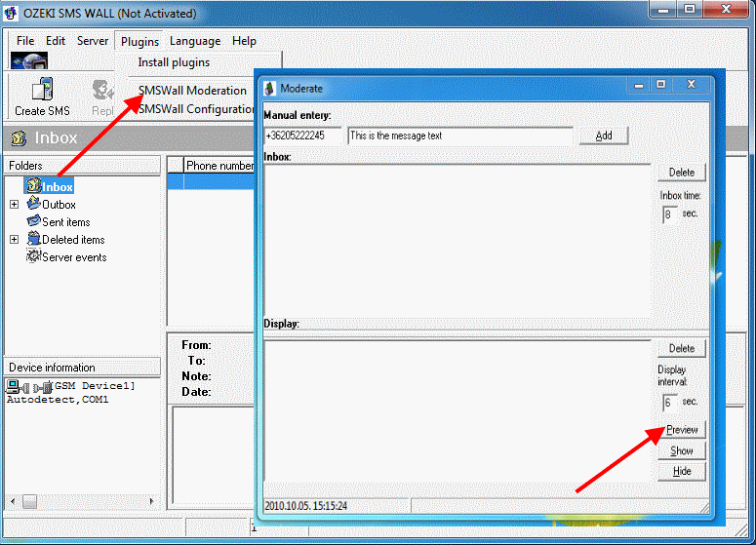
Task: Select the Outbox folder icon
Action: pos(34,204)
